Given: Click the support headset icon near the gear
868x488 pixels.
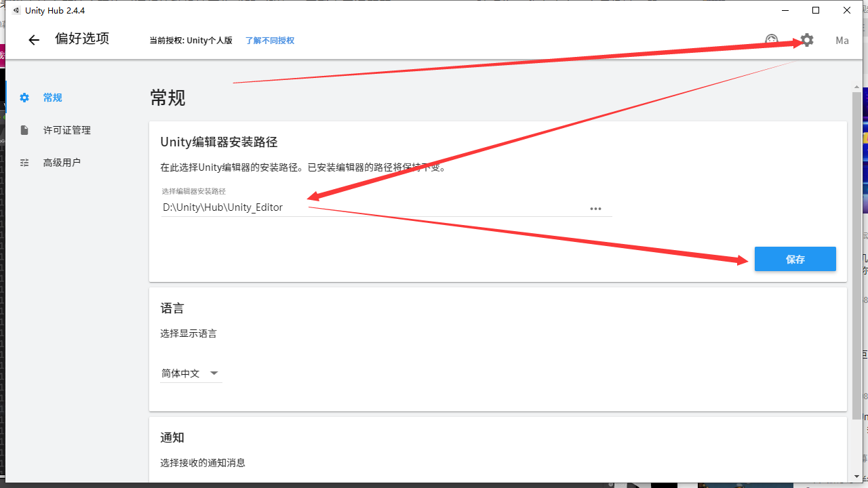Looking at the screenshot, I should coord(772,40).
